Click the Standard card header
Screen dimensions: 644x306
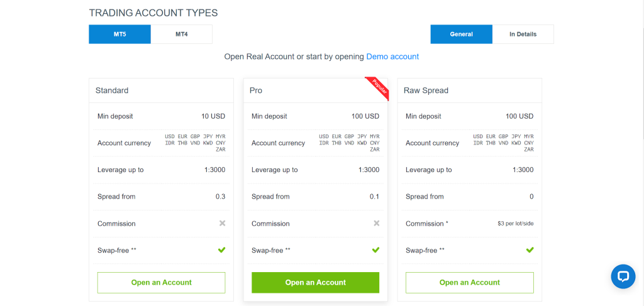click(x=162, y=90)
